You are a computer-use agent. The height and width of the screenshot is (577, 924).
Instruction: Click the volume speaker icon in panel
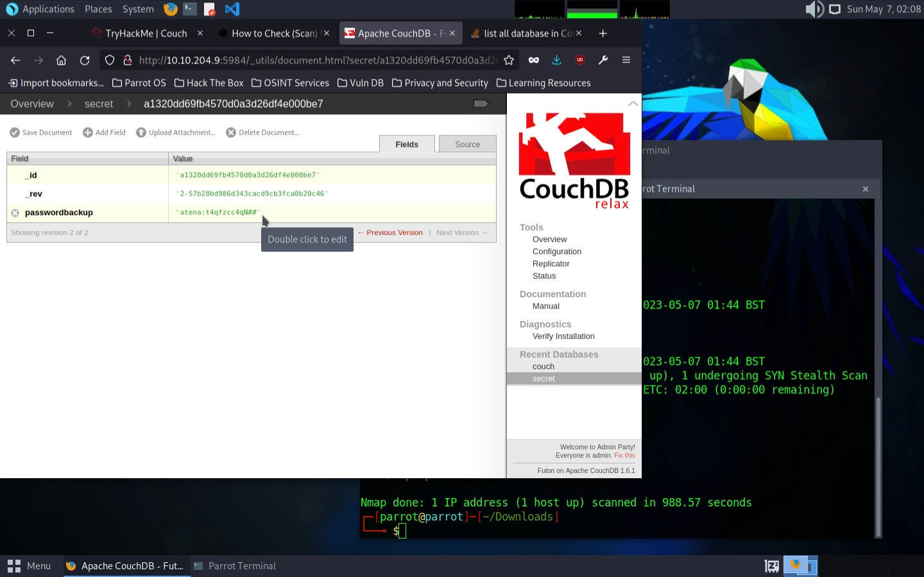pyautogui.click(x=814, y=9)
